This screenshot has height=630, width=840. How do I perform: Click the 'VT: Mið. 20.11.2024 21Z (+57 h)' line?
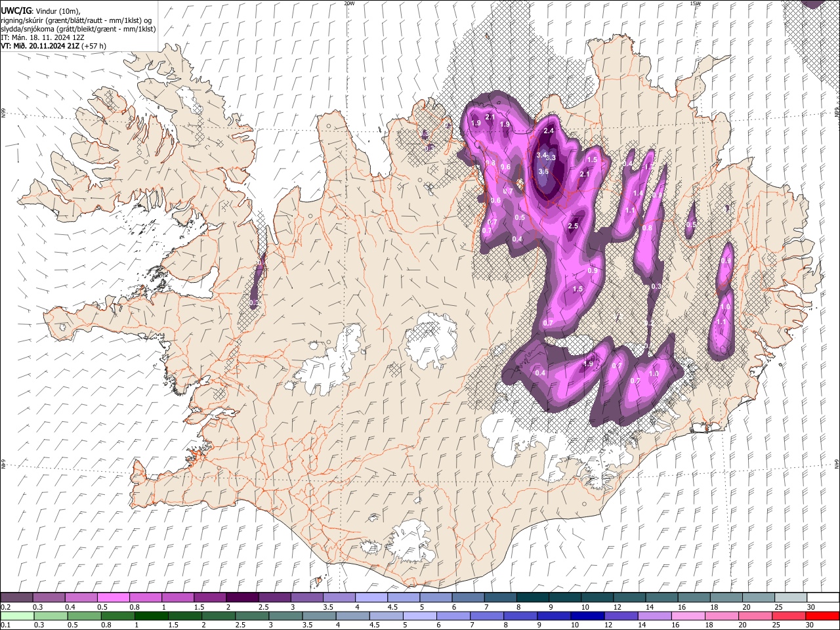(53, 46)
